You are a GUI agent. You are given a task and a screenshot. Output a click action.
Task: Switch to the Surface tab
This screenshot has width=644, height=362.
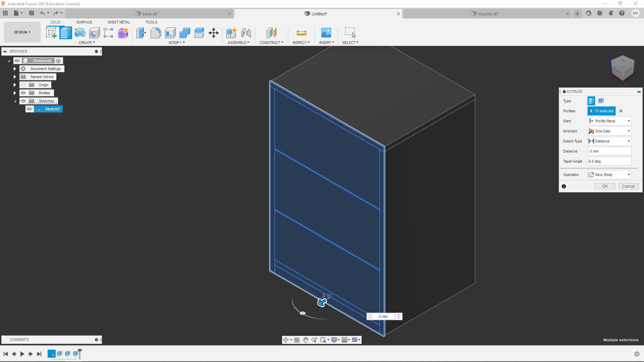pyautogui.click(x=84, y=22)
